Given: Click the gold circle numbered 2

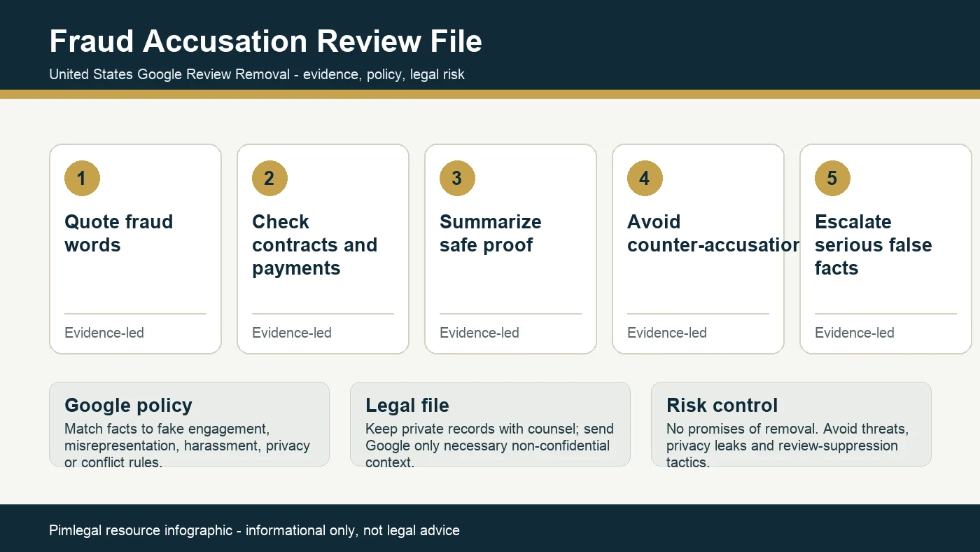Looking at the screenshot, I should pos(270,178).
